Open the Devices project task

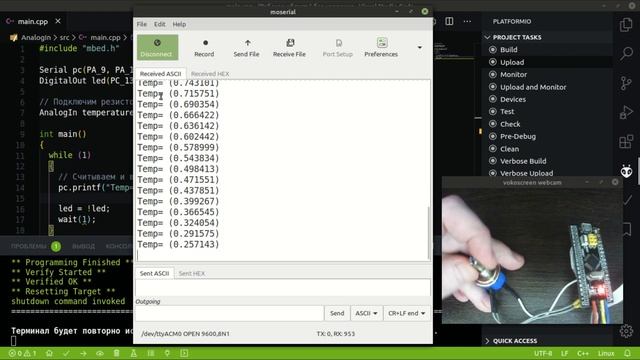[x=513, y=99]
